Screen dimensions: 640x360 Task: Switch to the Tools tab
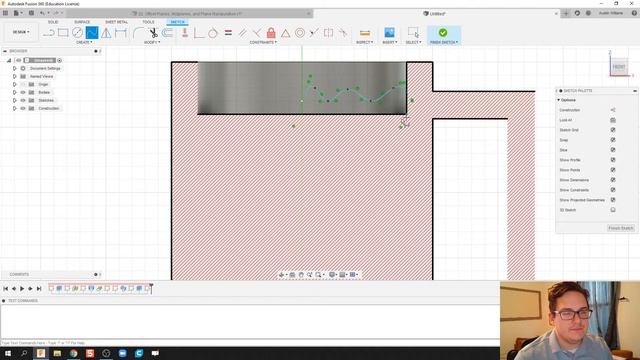tap(148, 22)
